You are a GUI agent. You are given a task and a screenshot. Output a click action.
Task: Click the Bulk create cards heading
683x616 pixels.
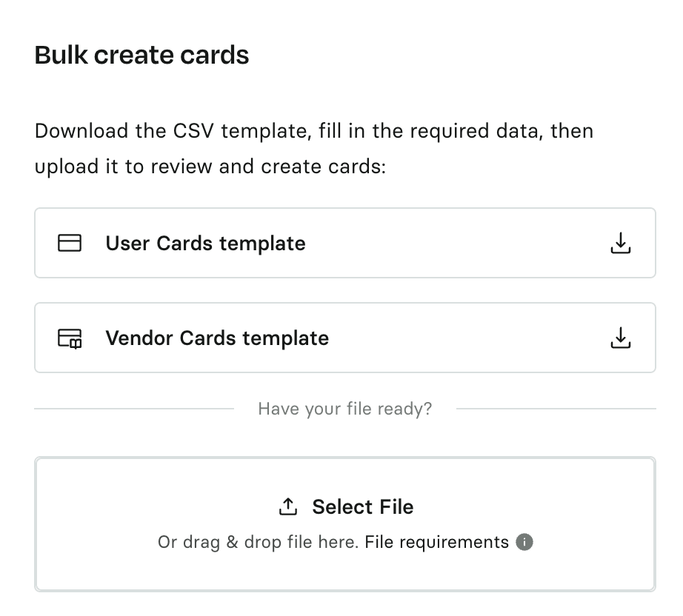coord(141,55)
